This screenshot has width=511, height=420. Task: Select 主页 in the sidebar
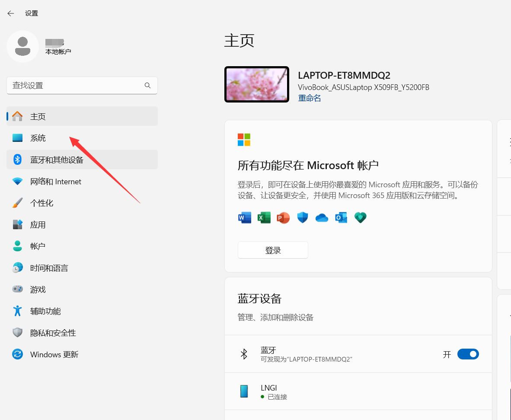pyautogui.click(x=38, y=117)
